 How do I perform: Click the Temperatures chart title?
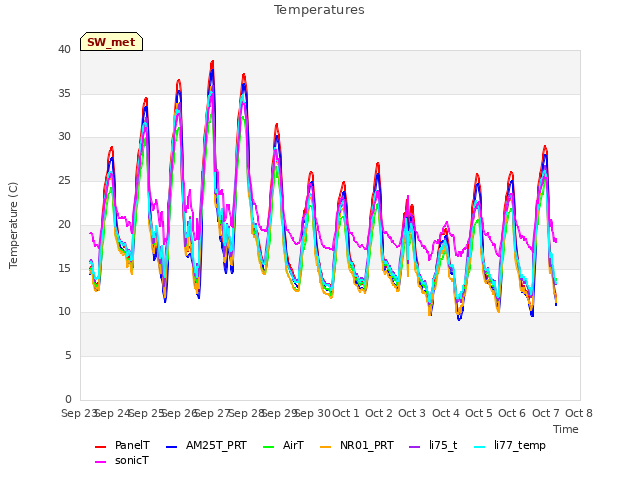point(319,10)
